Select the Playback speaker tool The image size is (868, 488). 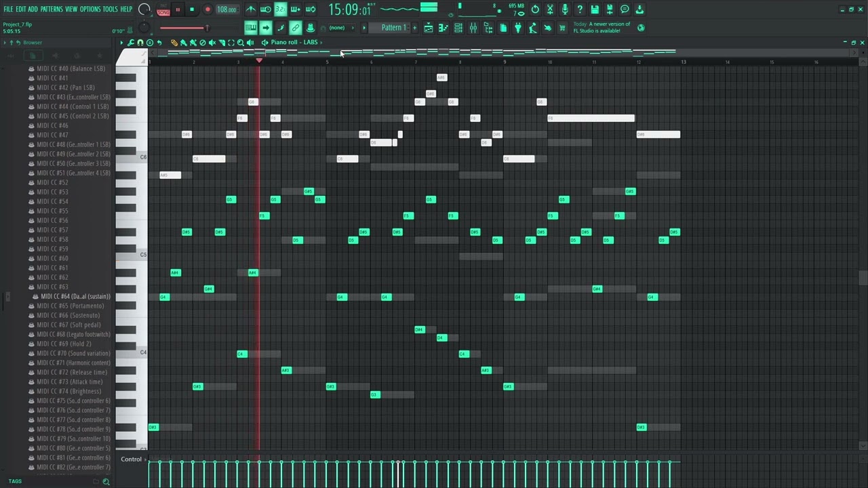(250, 43)
